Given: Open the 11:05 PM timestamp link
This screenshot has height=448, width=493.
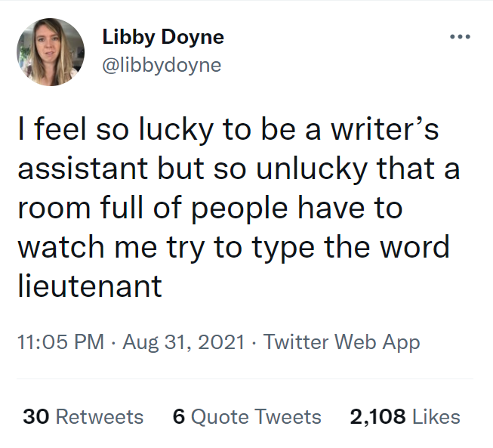Looking at the screenshot, I should coord(60,342).
